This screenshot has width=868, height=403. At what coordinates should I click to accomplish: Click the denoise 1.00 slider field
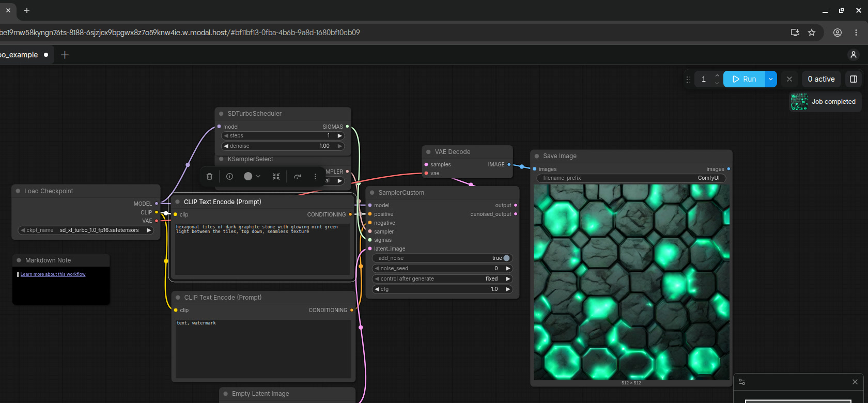283,146
